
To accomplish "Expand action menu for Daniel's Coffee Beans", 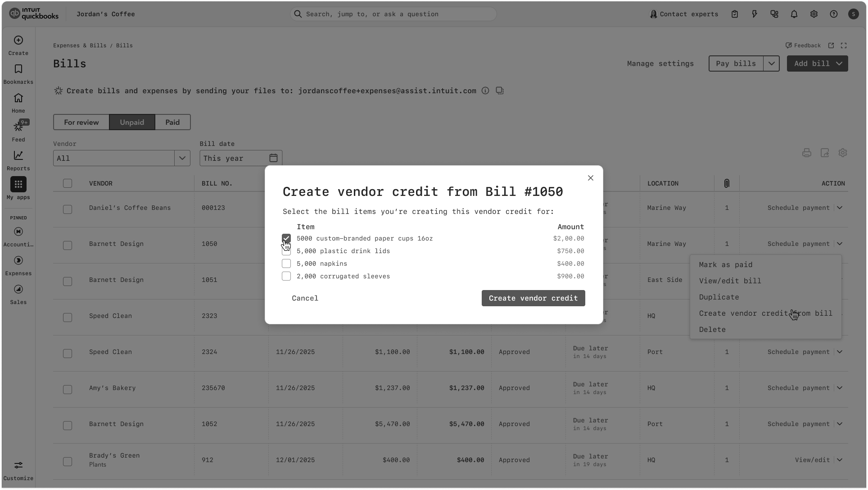I will pos(840,208).
